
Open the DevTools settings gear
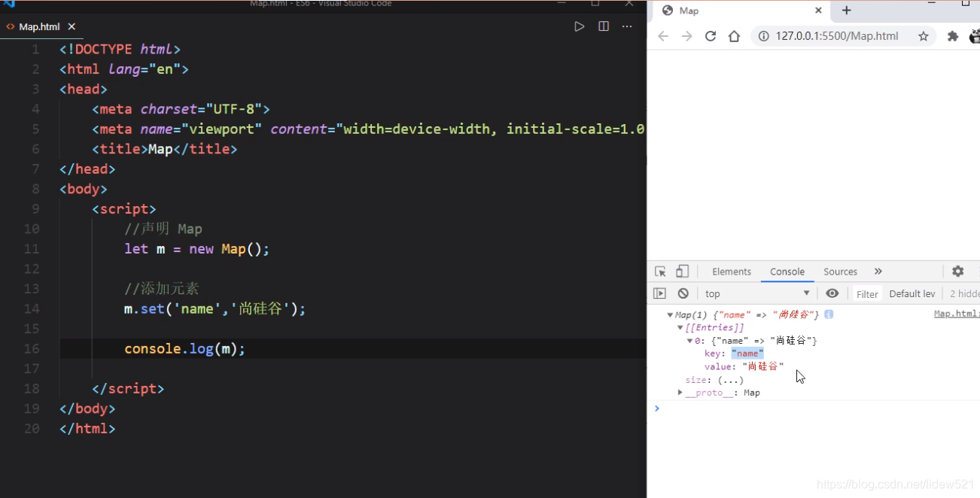click(957, 272)
